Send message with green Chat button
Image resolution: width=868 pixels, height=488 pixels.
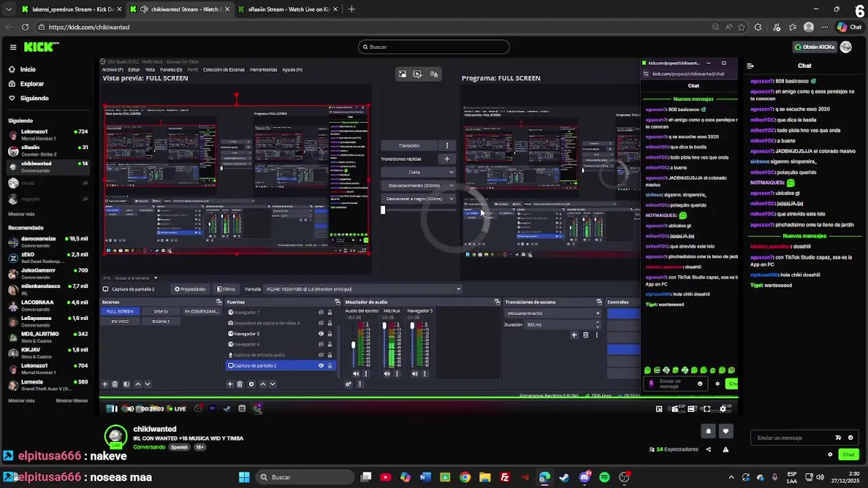tap(848, 455)
